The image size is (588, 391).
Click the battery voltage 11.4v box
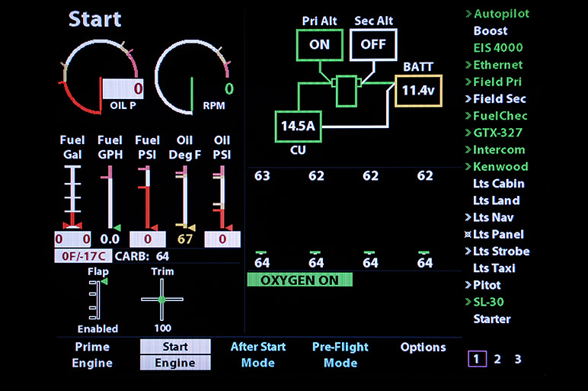417,90
